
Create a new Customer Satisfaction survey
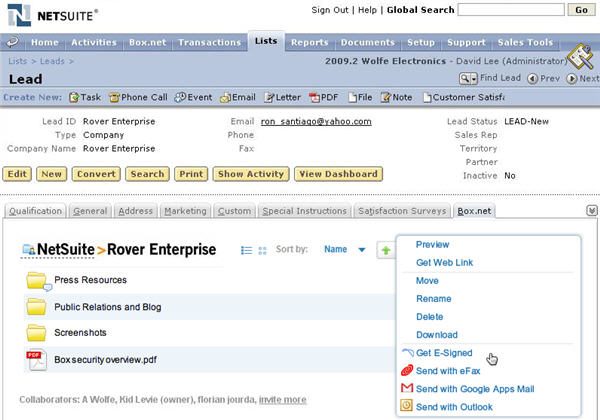click(x=464, y=98)
